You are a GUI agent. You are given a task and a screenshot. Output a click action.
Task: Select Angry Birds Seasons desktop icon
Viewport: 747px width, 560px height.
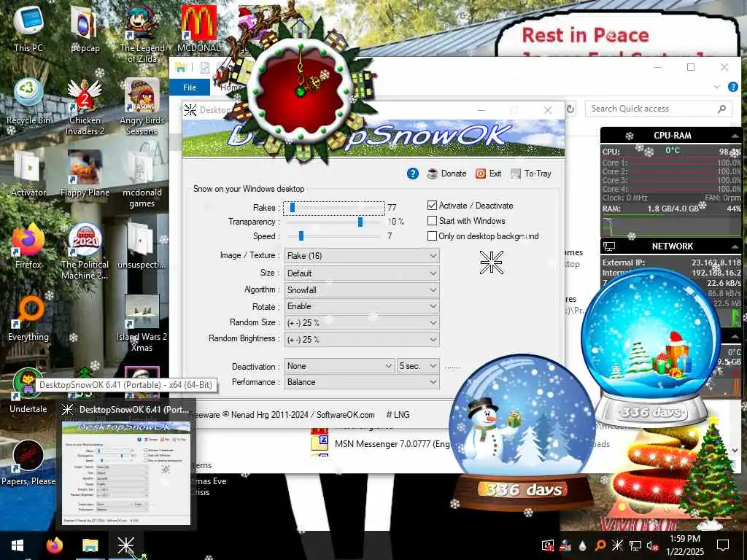click(x=142, y=106)
